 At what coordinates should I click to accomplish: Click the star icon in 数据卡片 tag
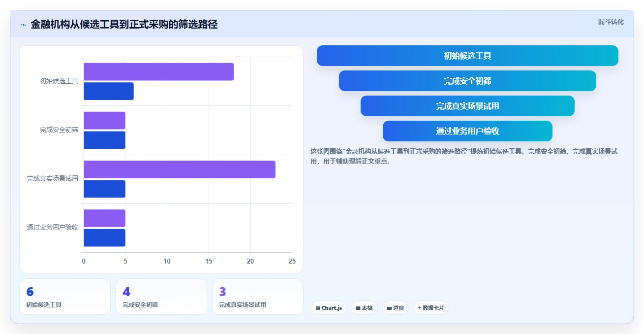point(419,308)
